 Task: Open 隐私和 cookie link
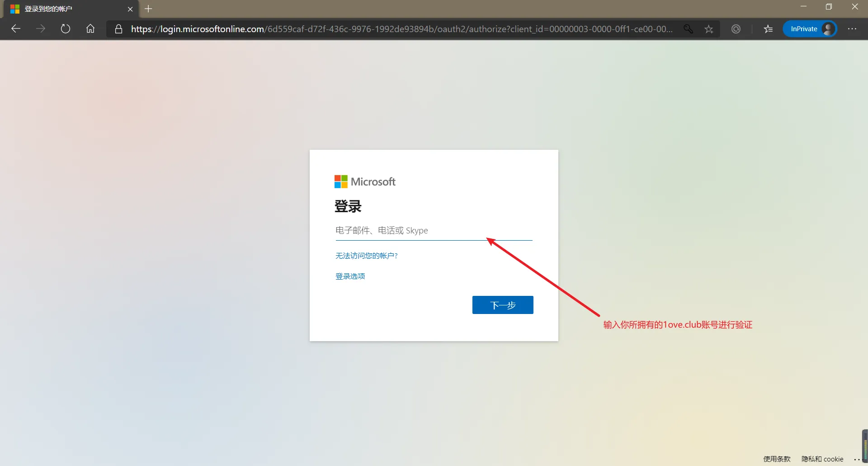pos(822,459)
